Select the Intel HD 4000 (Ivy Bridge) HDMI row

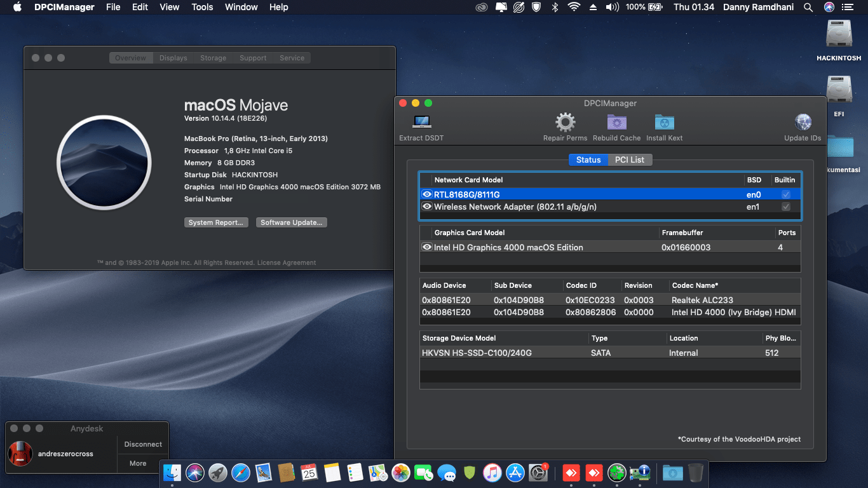[610, 312]
